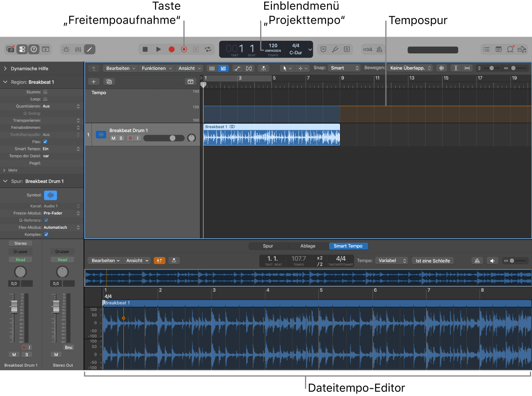Screen dimensions: 532x396
Task: Solo Breakbeat Drum 1 track with S
Action: (121, 138)
